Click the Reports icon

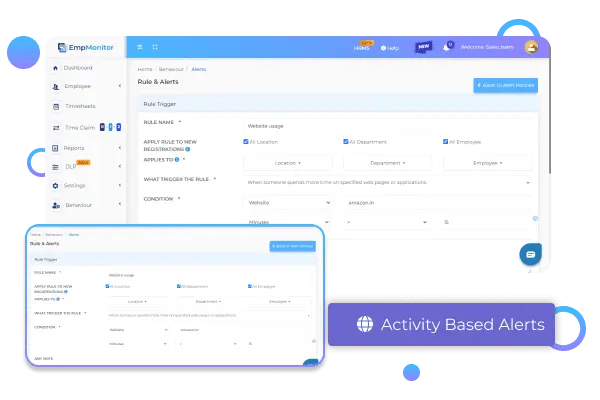55,148
